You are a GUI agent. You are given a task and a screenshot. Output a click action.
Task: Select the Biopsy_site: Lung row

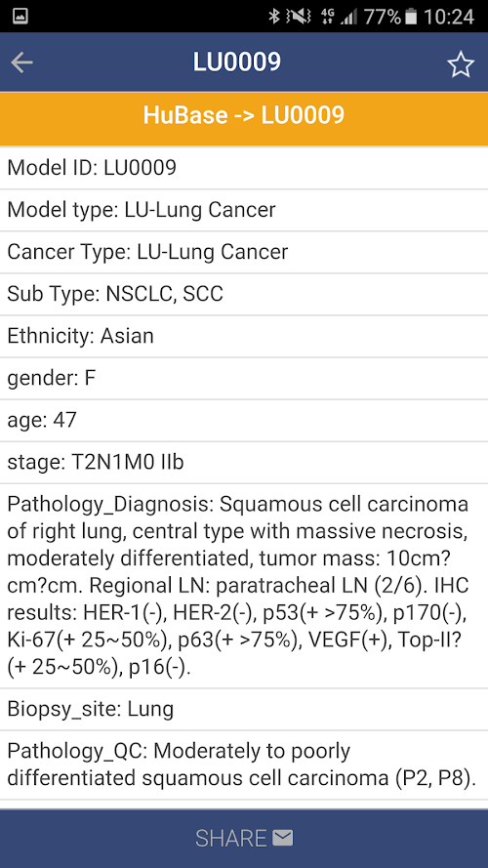244,709
